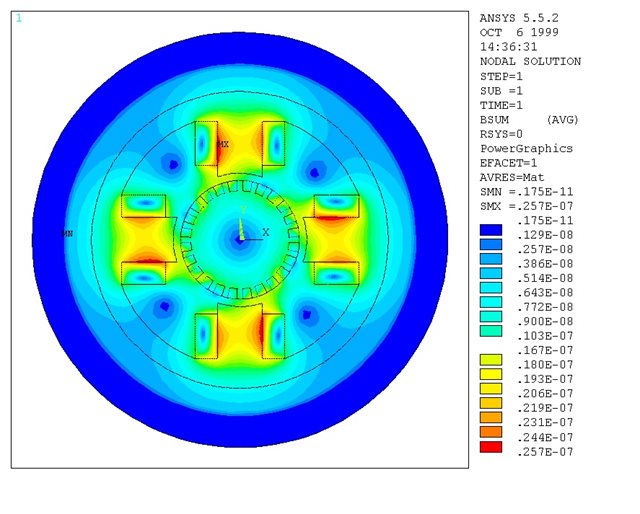Viewport: 640px width, 514px height.
Task: Click the X axis label of triad
Action: click(x=266, y=232)
